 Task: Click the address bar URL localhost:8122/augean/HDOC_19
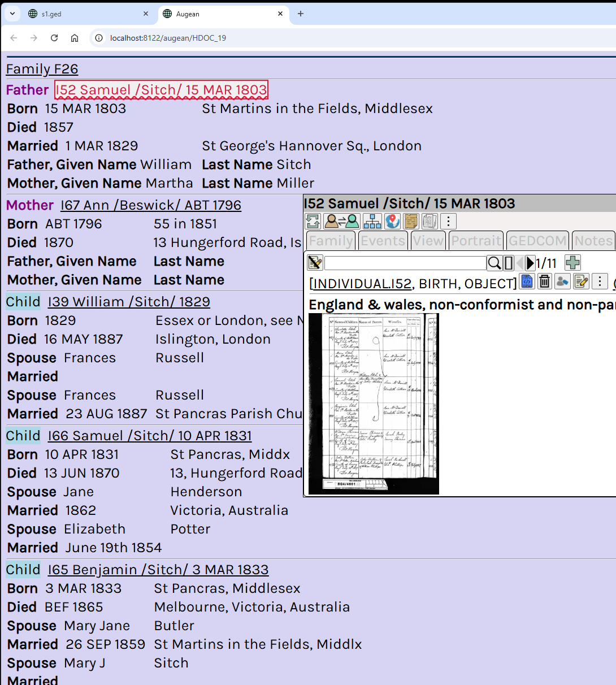(x=168, y=38)
